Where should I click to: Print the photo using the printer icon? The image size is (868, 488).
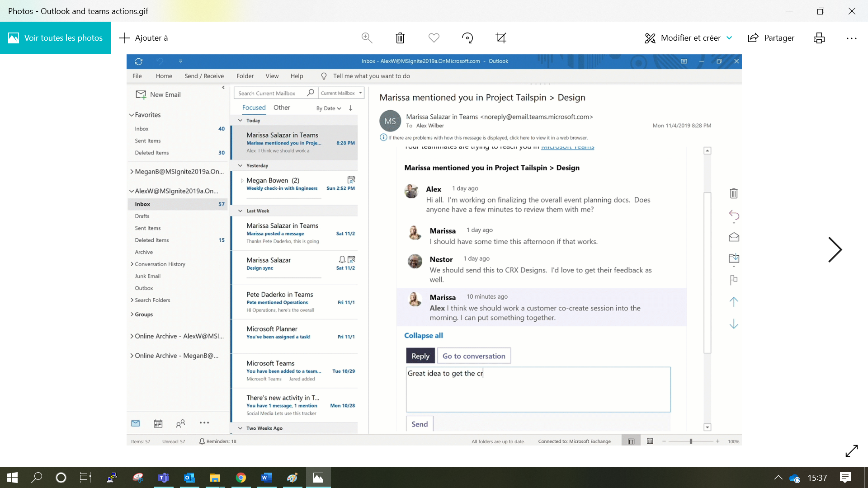[819, 38]
